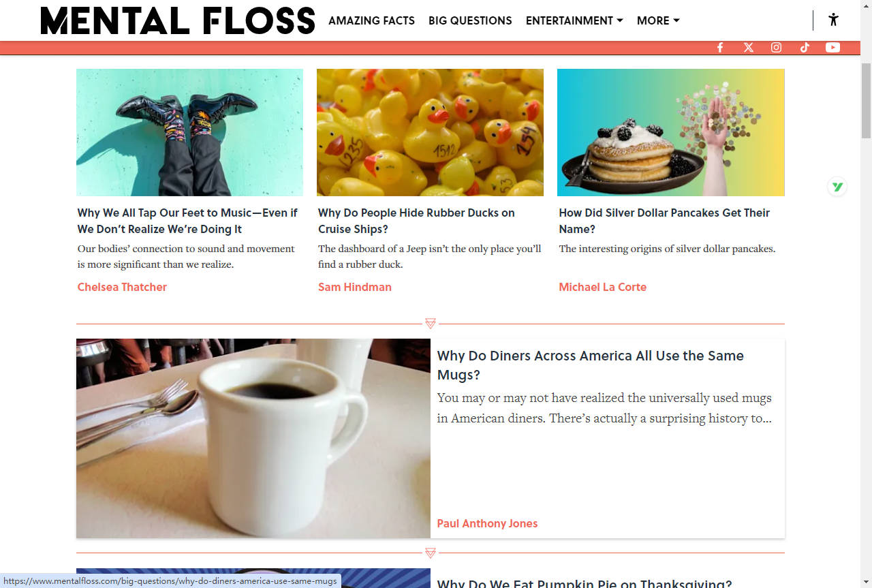This screenshot has width=872, height=588.
Task: Expand the More dropdown menu
Action: (658, 20)
